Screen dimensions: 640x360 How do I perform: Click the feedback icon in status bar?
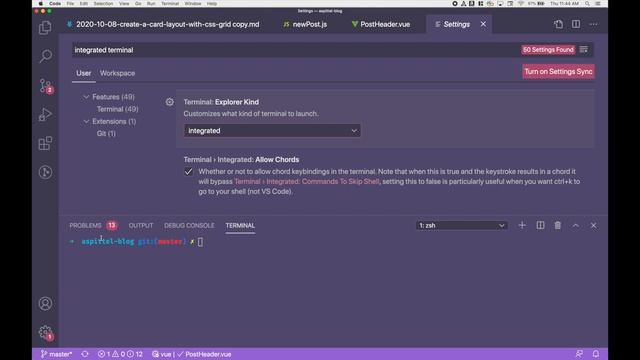tap(579, 354)
